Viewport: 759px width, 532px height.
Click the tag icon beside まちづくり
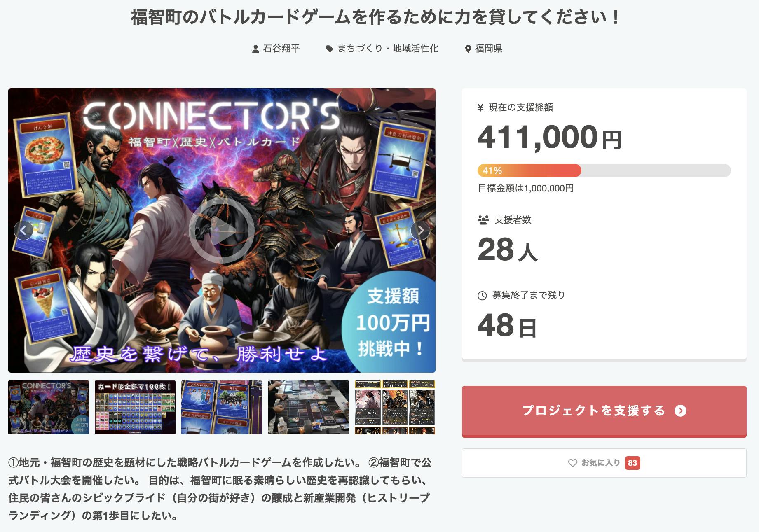330,49
